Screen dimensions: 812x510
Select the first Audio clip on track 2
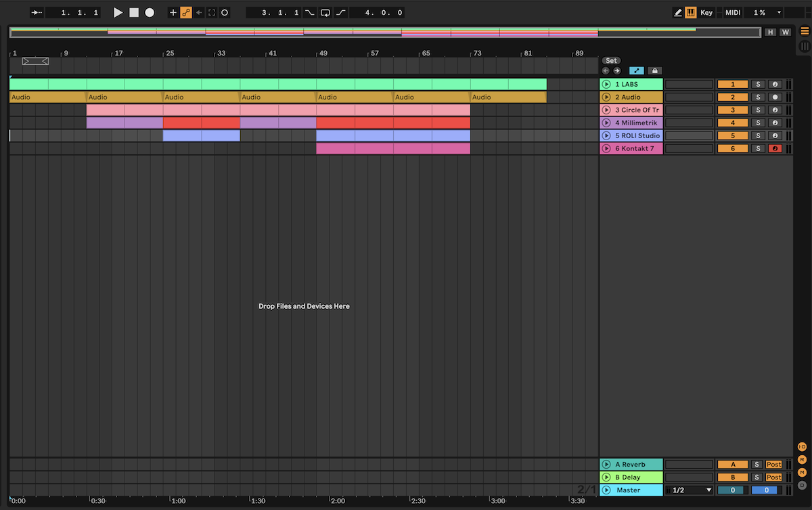48,97
